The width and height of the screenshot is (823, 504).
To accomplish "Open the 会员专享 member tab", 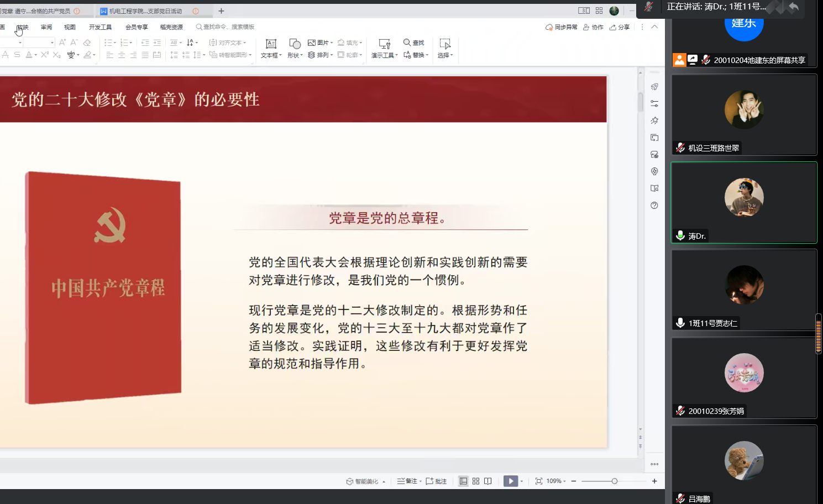I will (137, 27).
